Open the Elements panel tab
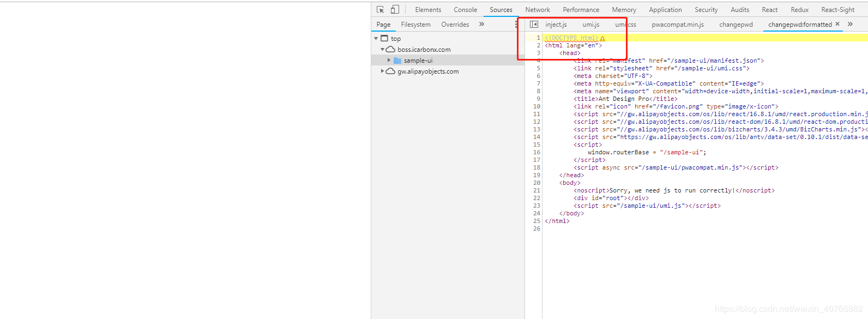 tap(428, 10)
